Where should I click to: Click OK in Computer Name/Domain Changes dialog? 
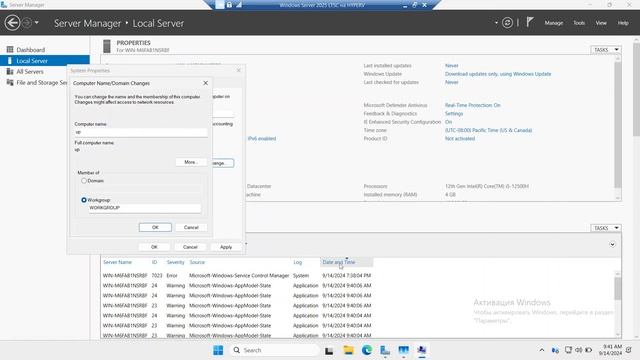click(155, 227)
